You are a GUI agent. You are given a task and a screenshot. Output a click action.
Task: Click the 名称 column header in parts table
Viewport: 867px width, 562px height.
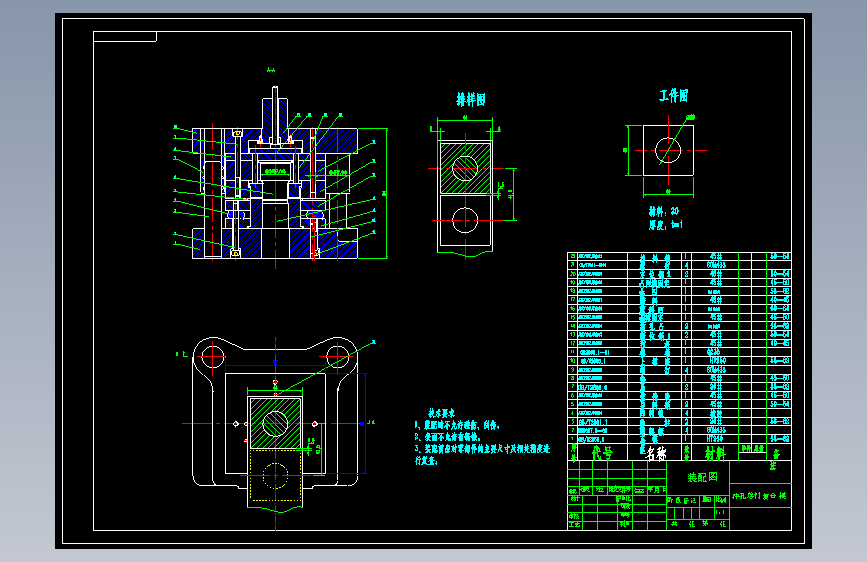(x=655, y=453)
